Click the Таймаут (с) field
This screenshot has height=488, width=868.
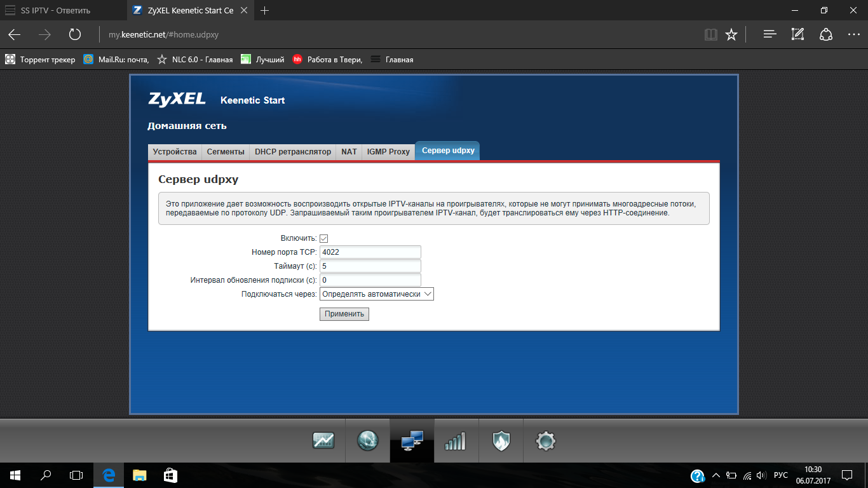pyautogui.click(x=370, y=266)
